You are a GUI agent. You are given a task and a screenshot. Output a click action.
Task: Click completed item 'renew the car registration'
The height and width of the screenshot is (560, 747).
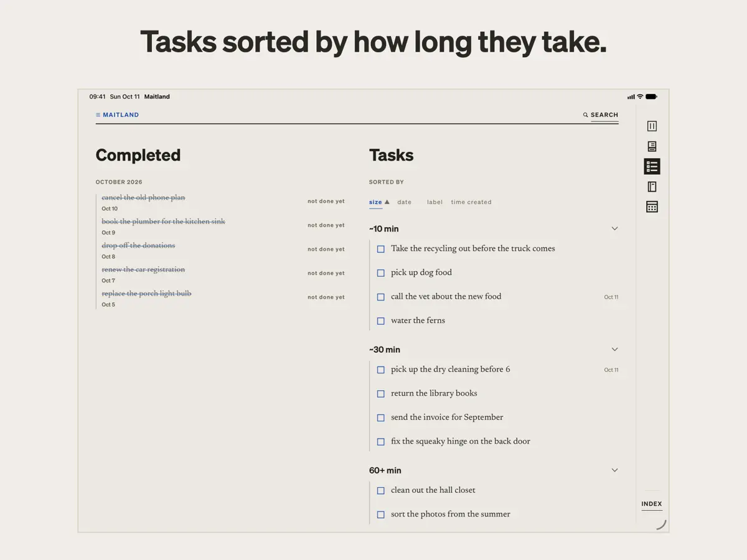[143, 269]
